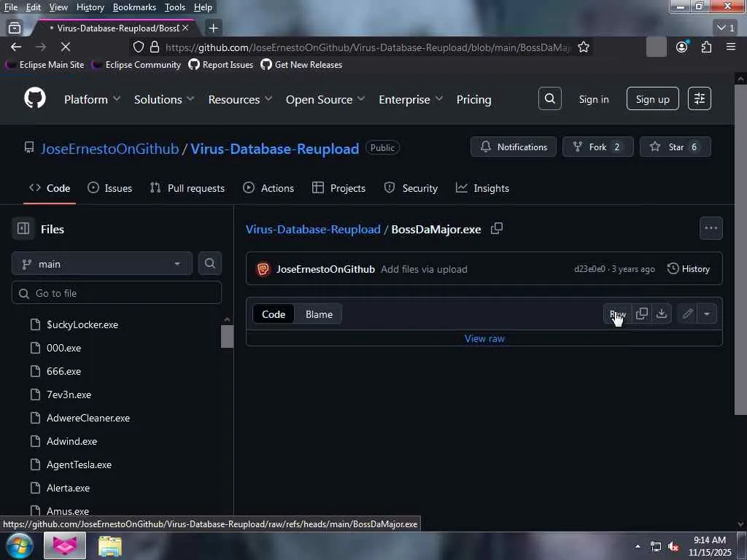Screen dimensions: 747x560
Task: Open 7ev3n.exe in file tree
Action: tap(69, 394)
